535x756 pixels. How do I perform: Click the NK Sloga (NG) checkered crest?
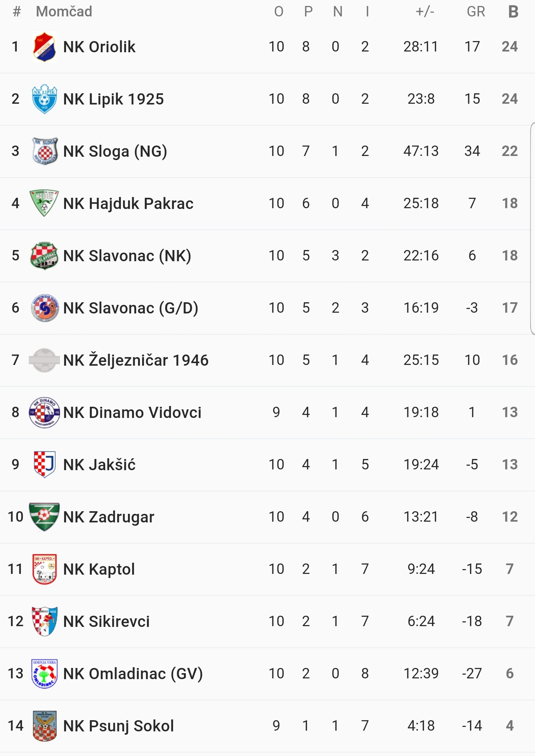coord(45,151)
